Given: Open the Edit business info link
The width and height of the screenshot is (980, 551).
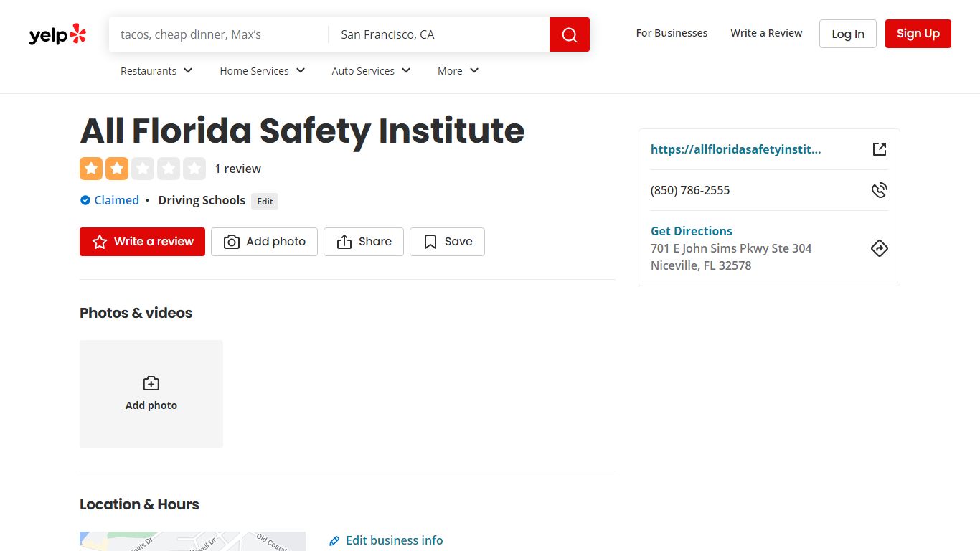Looking at the screenshot, I should (x=394, y=540).
